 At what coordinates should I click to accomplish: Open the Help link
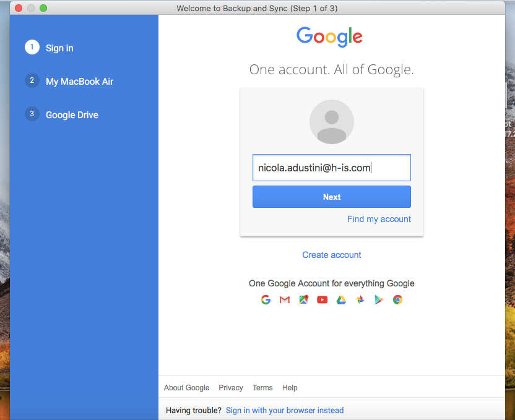[290, 388]
